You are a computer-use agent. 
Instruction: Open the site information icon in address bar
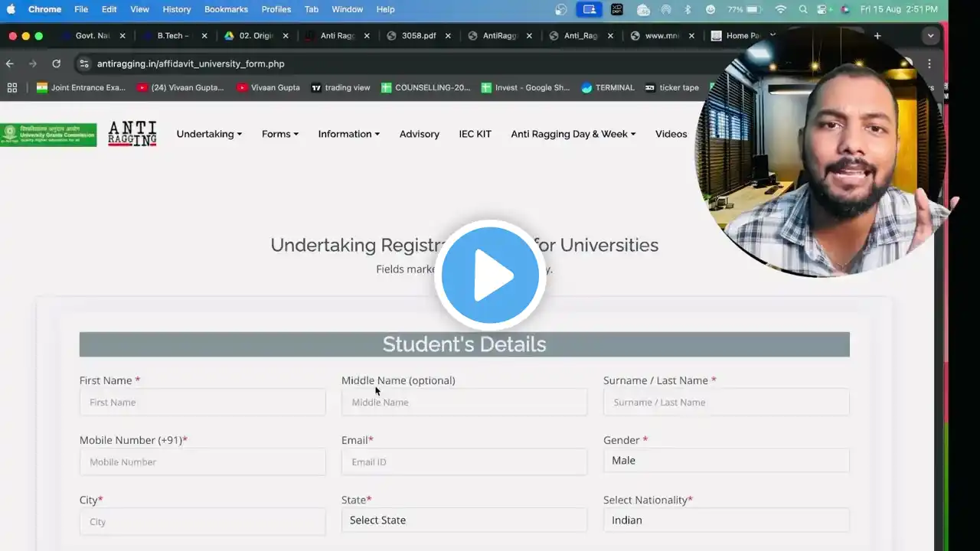pos(84,64)
